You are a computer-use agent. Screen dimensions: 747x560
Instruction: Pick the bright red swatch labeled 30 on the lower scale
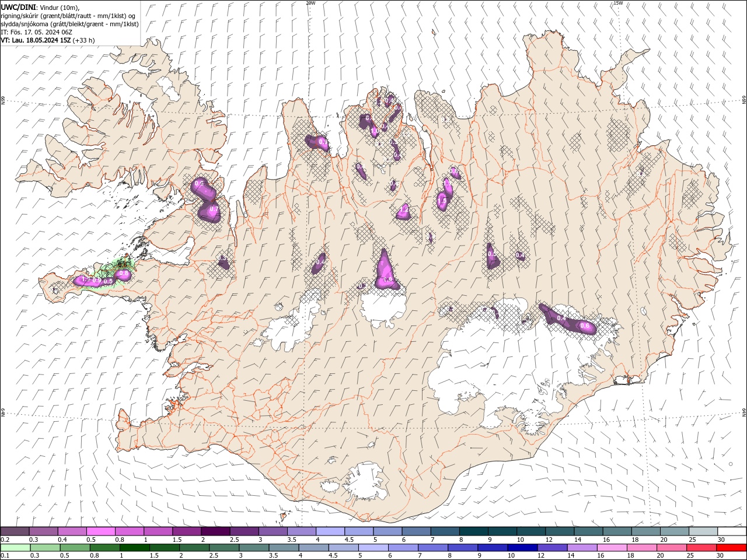click(x=732, y=548)
